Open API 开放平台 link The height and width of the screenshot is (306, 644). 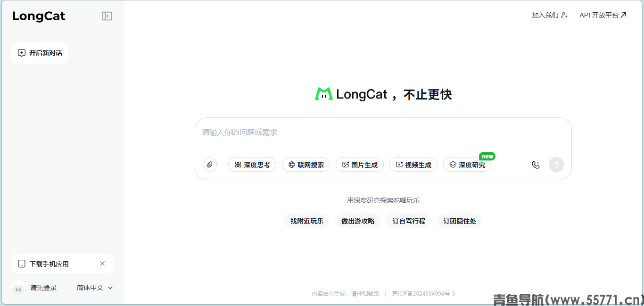(x=603, y=15)
